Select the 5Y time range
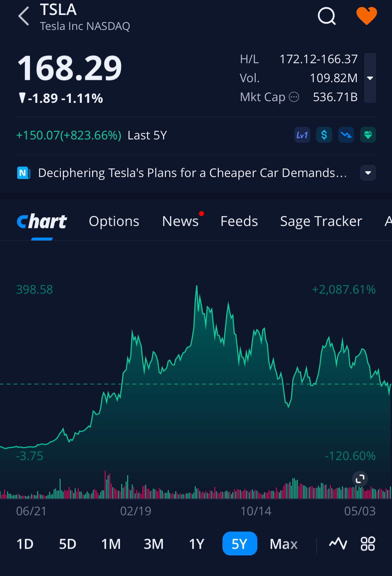 coord(240,544)
